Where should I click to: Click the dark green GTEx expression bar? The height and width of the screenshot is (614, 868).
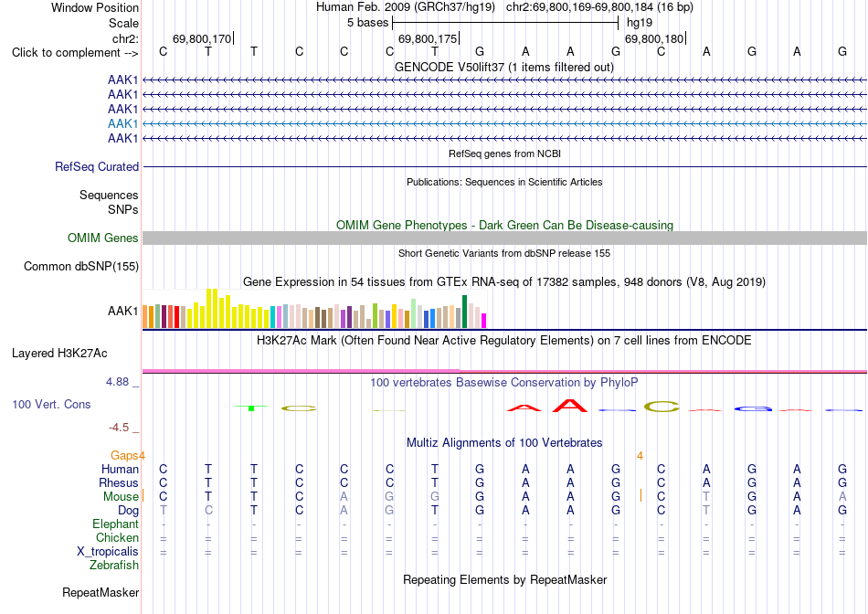[465, 312]
